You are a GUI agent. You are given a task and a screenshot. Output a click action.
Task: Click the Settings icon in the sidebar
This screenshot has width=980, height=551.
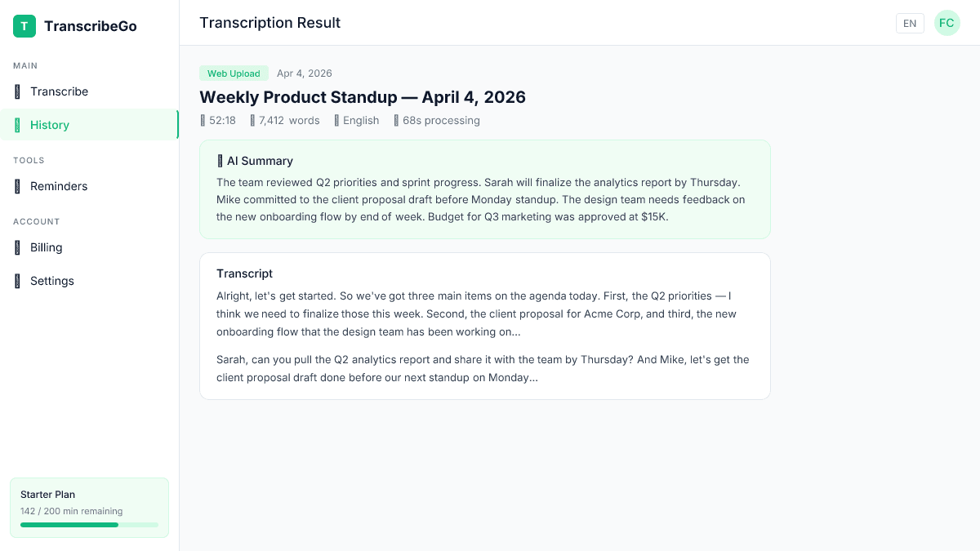(x=18, y=281)
